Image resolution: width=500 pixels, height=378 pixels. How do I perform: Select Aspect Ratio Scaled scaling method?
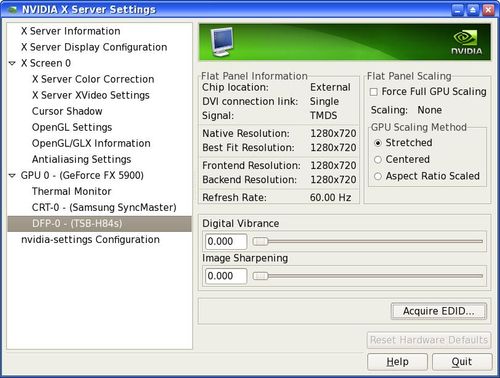tap(378, 176)
